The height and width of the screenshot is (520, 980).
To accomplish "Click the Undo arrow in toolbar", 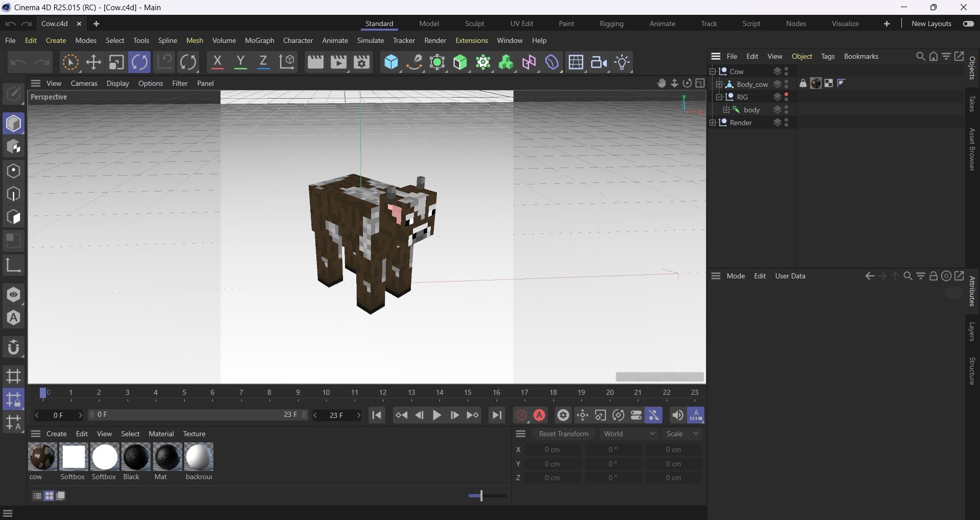I will coord(19,62).
